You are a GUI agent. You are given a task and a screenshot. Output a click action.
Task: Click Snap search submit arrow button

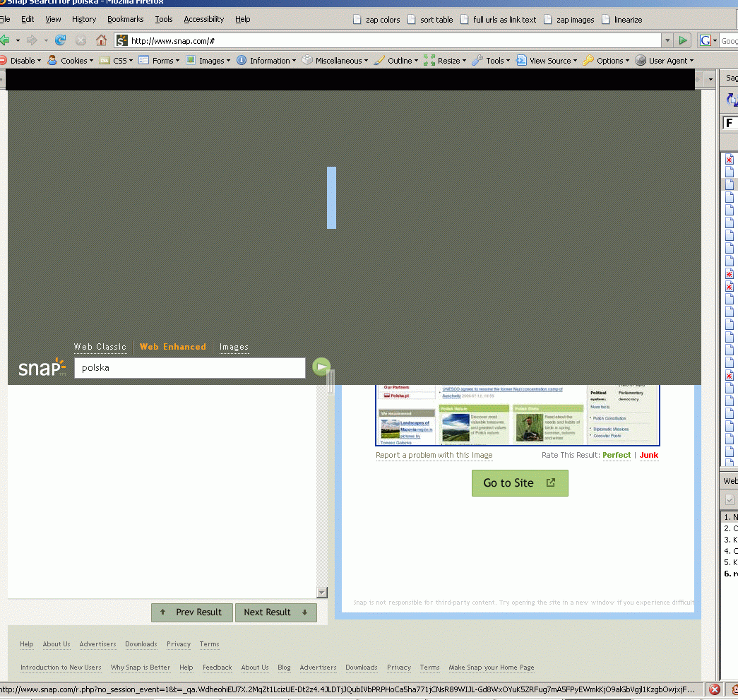(321, 367)
